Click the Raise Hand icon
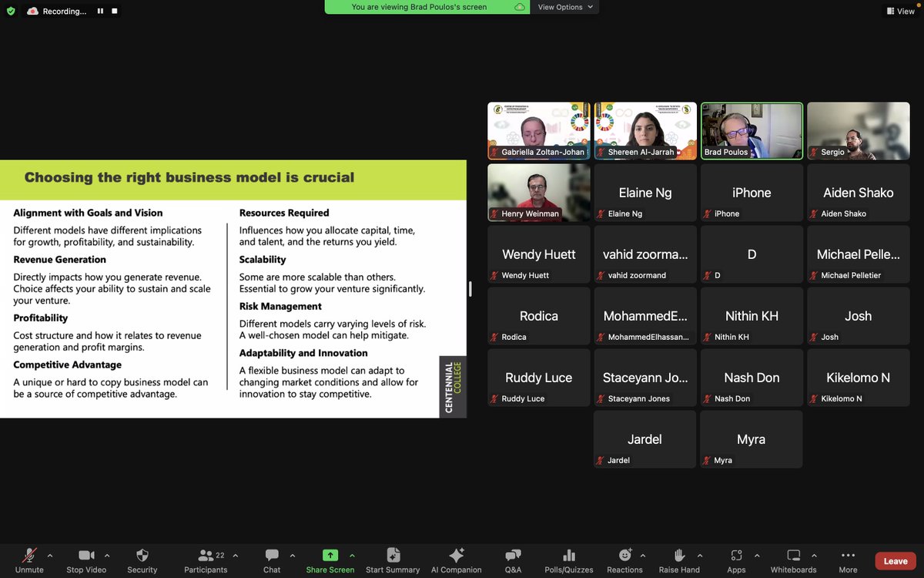924x578 pixels. coord(679,555)
